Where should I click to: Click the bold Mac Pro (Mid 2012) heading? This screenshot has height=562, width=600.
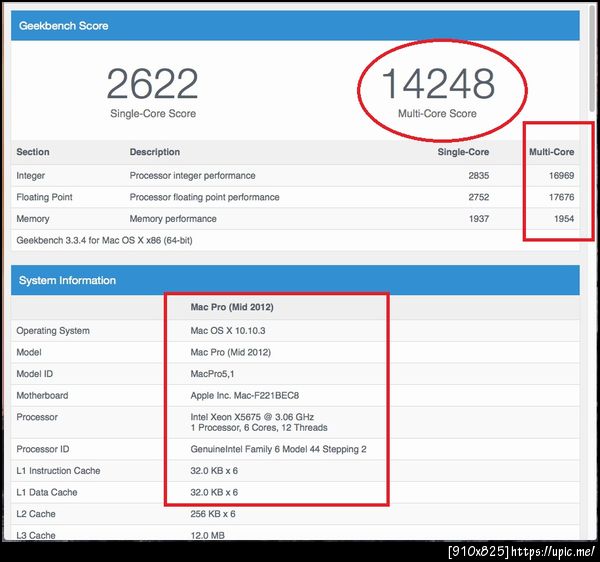(x=232, y=307)
